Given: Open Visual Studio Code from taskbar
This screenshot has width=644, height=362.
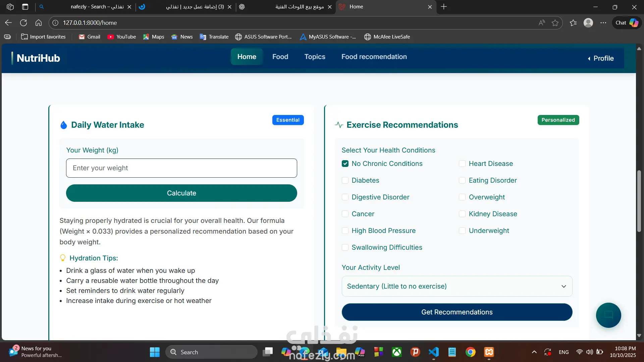Looking at the screenshot, I should click(434, 352).
